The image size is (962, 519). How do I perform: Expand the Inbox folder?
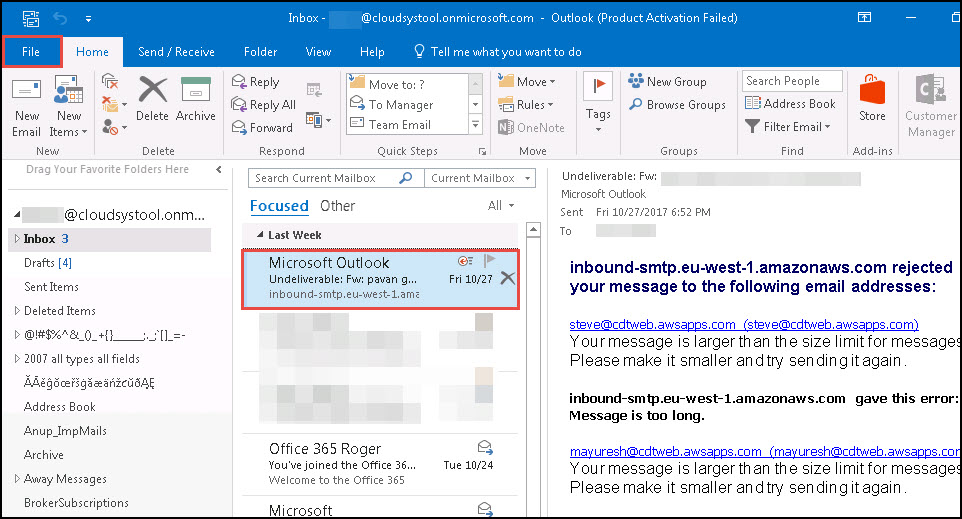[x=17, y=239]
